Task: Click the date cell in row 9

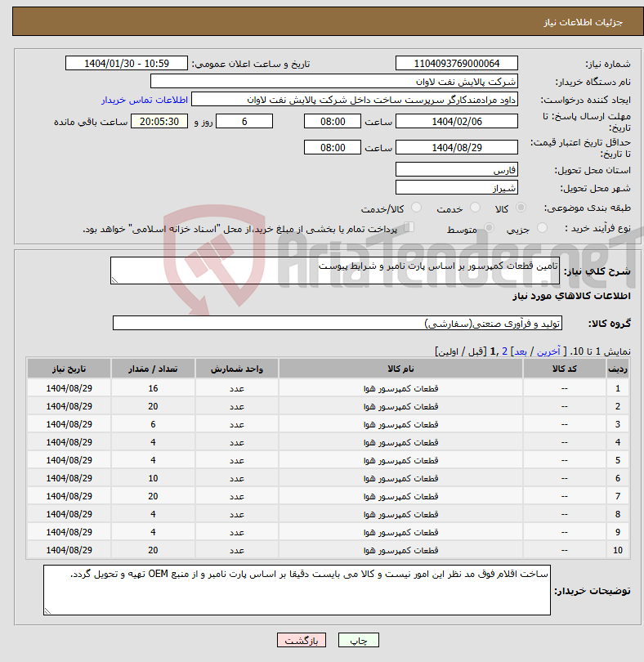Action: pyautogui.click(x=69, y=532)
